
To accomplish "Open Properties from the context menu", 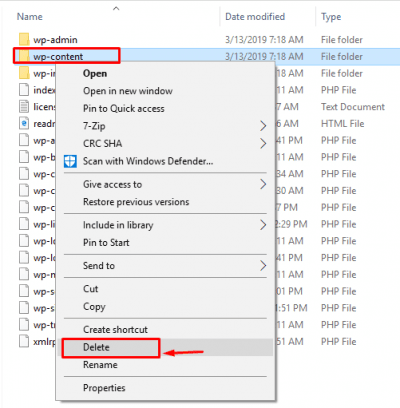I will [104, 388].
